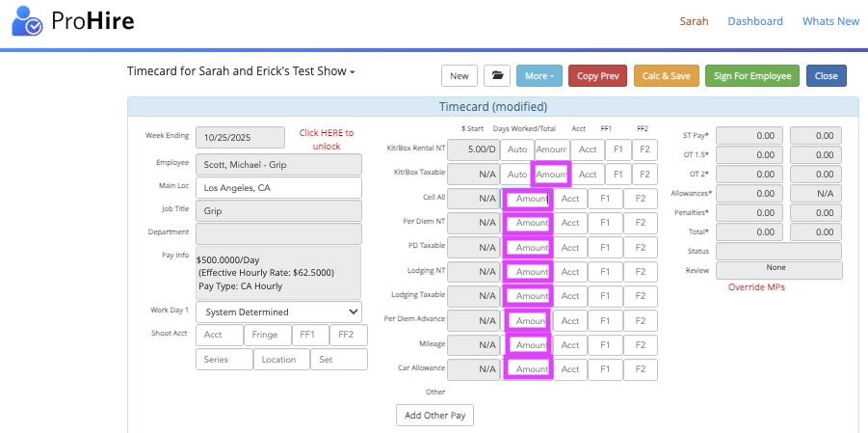Click Per Diem Advance F2 field
Screen dimensions: 868x433
[641, 320]
